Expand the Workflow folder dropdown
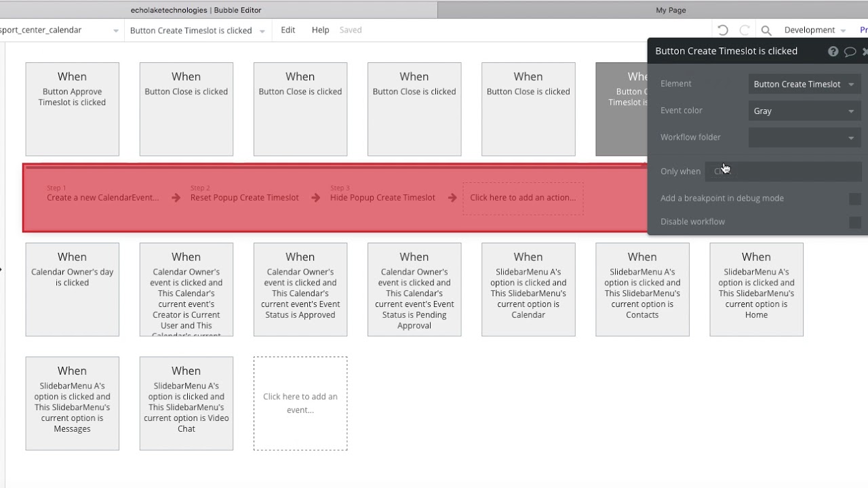The width and height of the screenshot is (868, 488). pyautogui.click(x=805, y=138)
